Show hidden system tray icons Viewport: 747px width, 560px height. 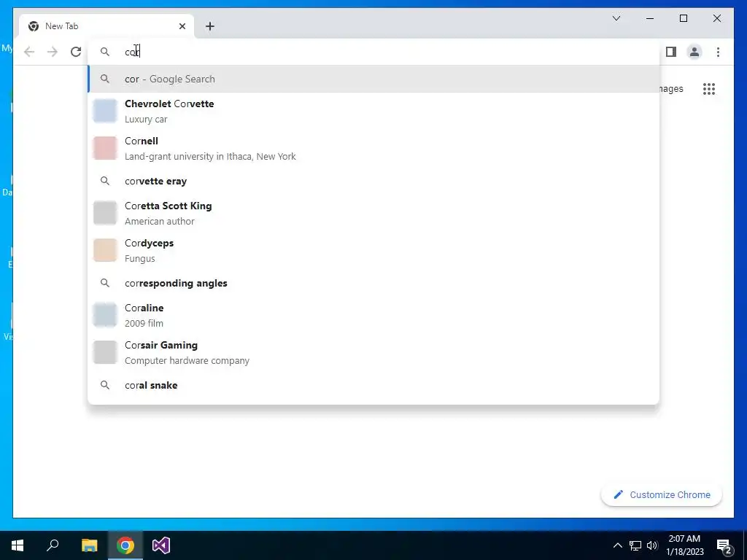click(x=617, y=545)
